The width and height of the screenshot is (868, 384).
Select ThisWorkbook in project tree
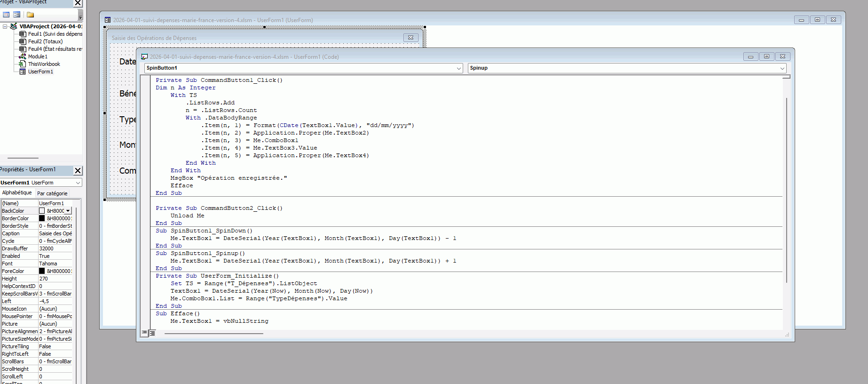[x=44, y=64]
